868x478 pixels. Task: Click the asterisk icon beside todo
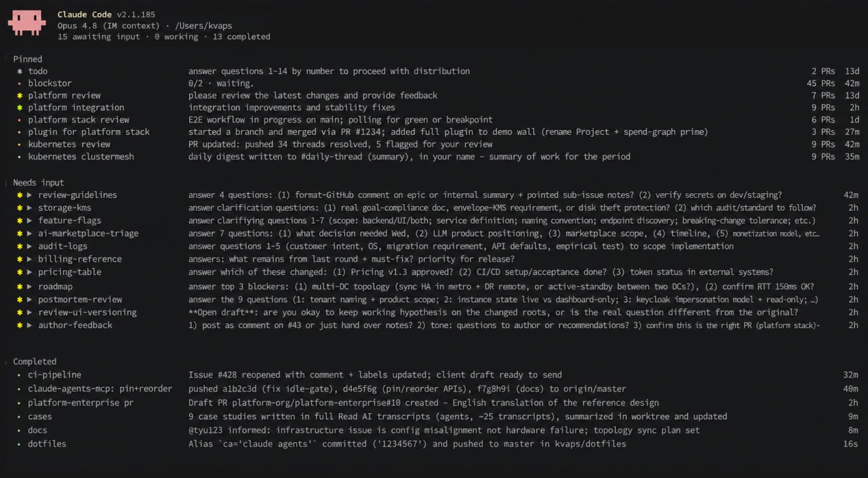pyautogui.click(x=20, y=71)
